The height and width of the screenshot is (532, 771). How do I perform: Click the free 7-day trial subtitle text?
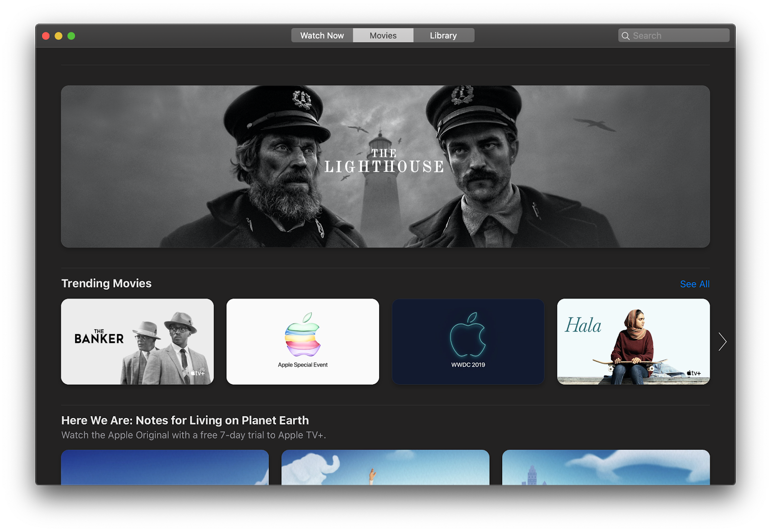(194, 435)
